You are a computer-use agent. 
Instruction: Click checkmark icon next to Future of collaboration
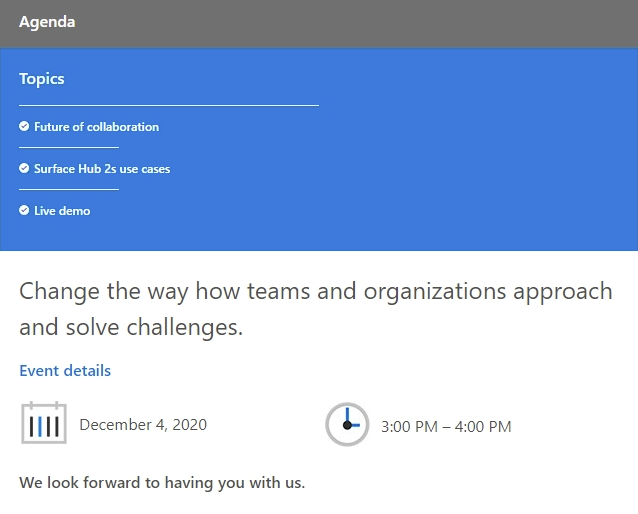pyautogui.click(x=24, y=127)
